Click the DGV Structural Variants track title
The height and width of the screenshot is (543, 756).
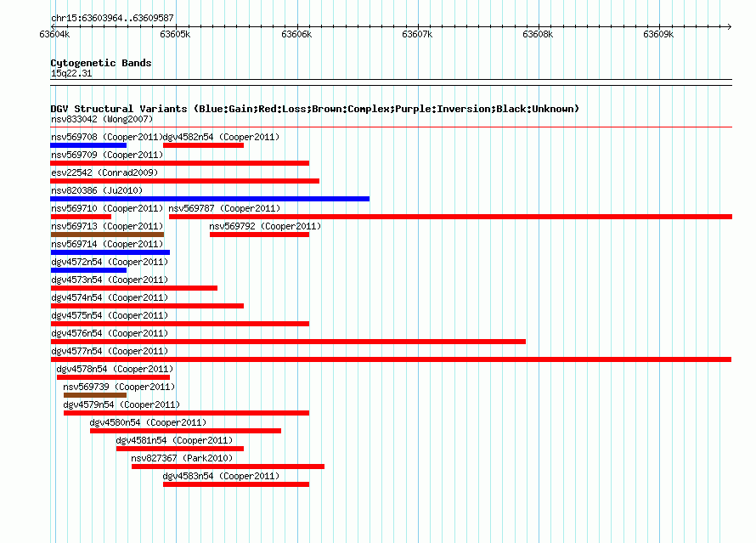point(315,109)
